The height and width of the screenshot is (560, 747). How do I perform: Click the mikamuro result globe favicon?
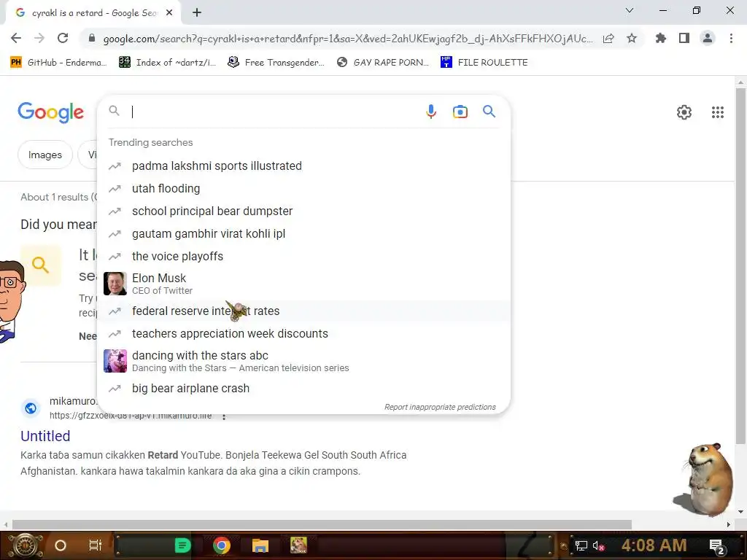click(31, 408)
